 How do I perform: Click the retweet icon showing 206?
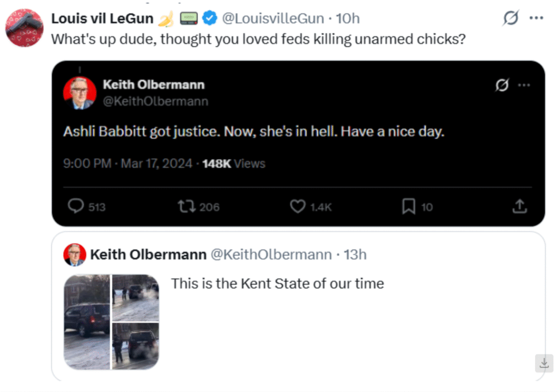(x=186, y=206)
